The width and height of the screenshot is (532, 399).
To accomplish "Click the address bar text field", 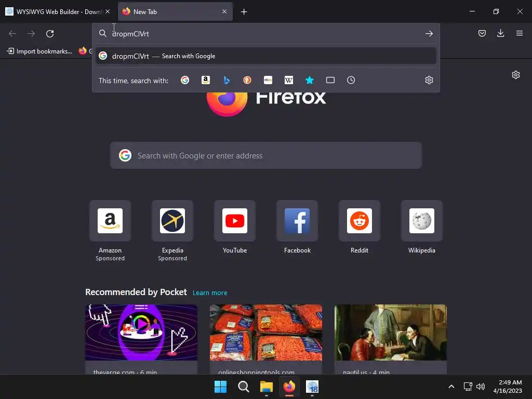I will [265, 34].
